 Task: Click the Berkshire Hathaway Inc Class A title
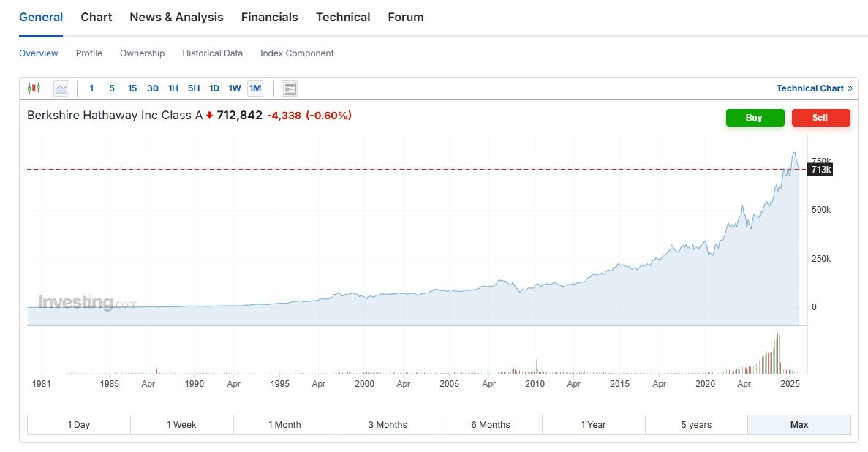tap(115, 116)
